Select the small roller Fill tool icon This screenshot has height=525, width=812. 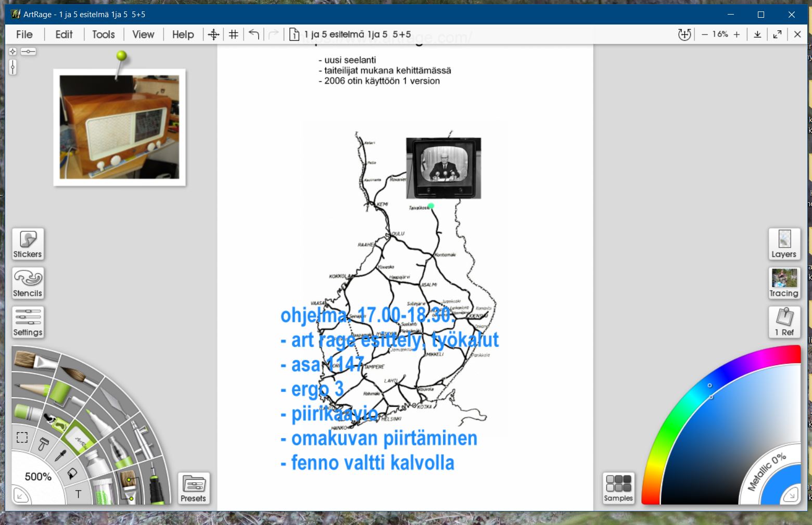pyautogui.click(x=44, y=443)
